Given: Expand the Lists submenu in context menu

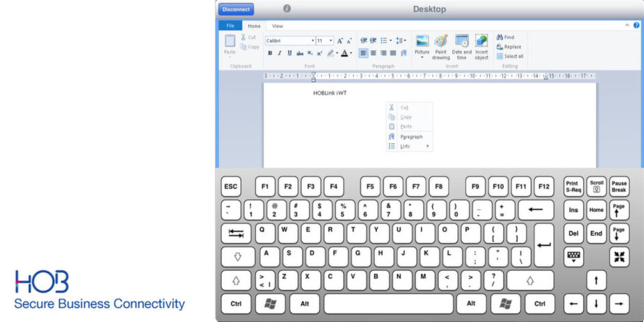Looking at the screenshot, I should 409,146.
